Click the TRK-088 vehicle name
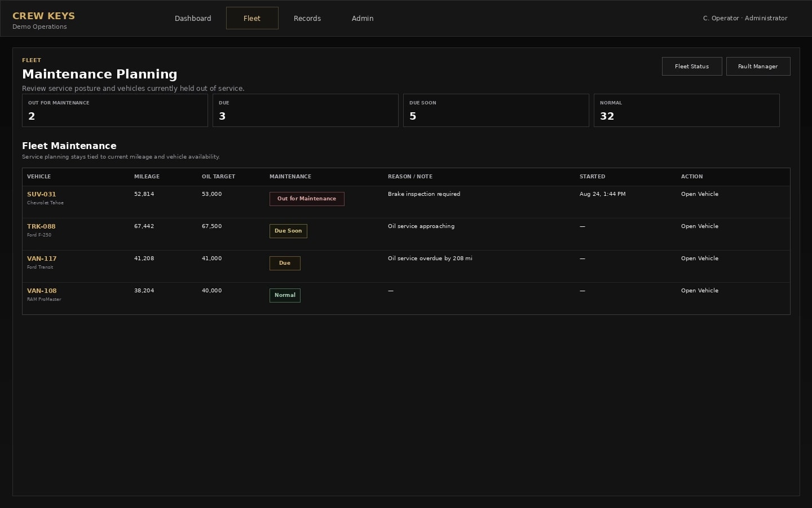This screenshot has width=812, height=508. click(41, 226)
